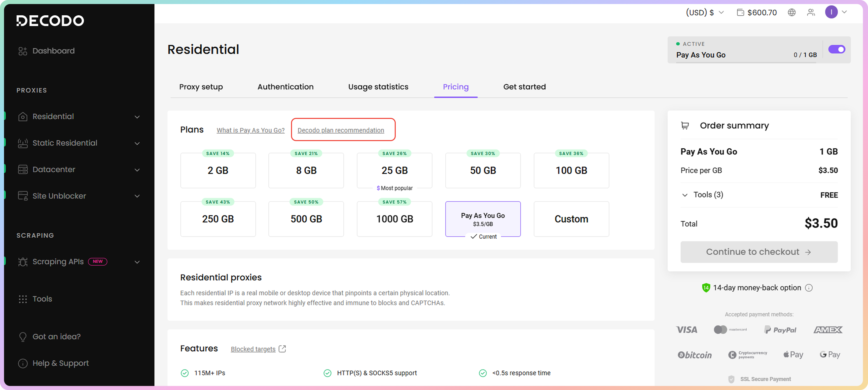The width and height of the screenshot is (868, 390).
Task: Click the Got an idea lightbulb icon
Action: 23,336
